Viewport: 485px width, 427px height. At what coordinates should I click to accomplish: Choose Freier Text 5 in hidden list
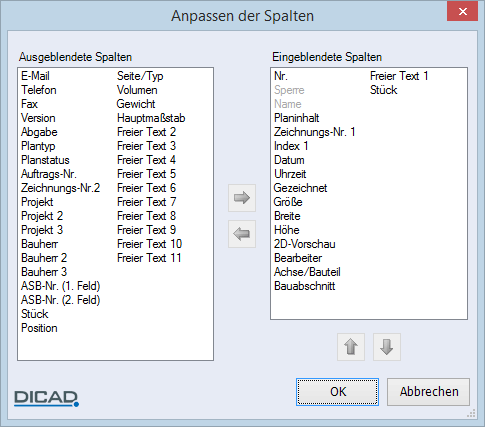pos(146,174)
